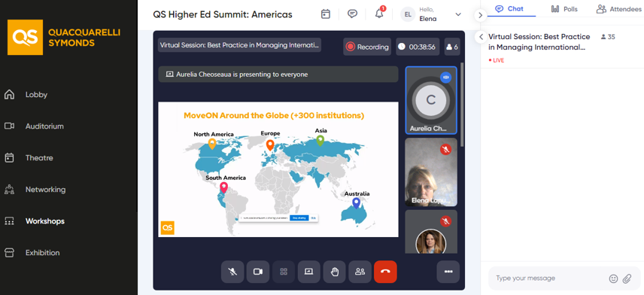The width and height of the screenshot is (644, 295).
Task: Open the notifications bell icon
Action: (379, 14)
